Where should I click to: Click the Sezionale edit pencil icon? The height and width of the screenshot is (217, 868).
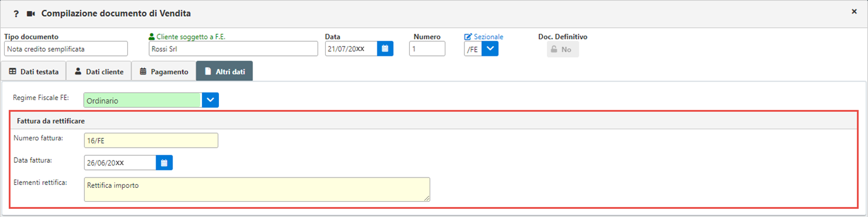pos(468,37)
